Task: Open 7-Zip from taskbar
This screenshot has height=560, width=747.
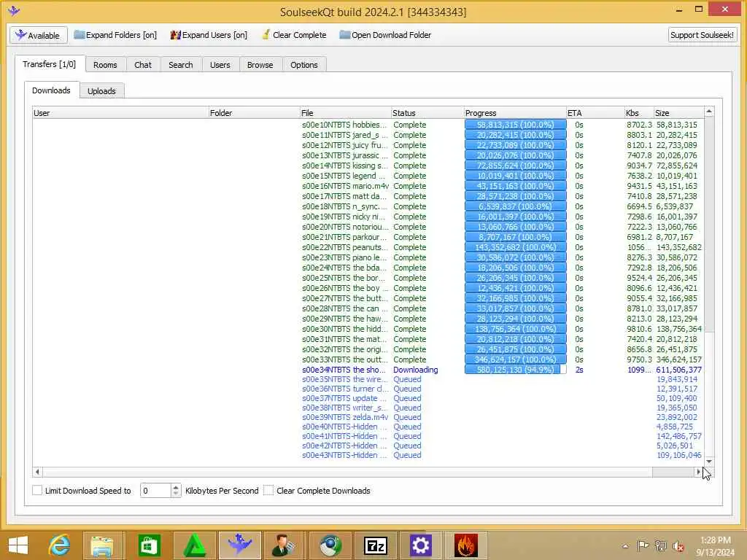Action: [x=376, y=545]
